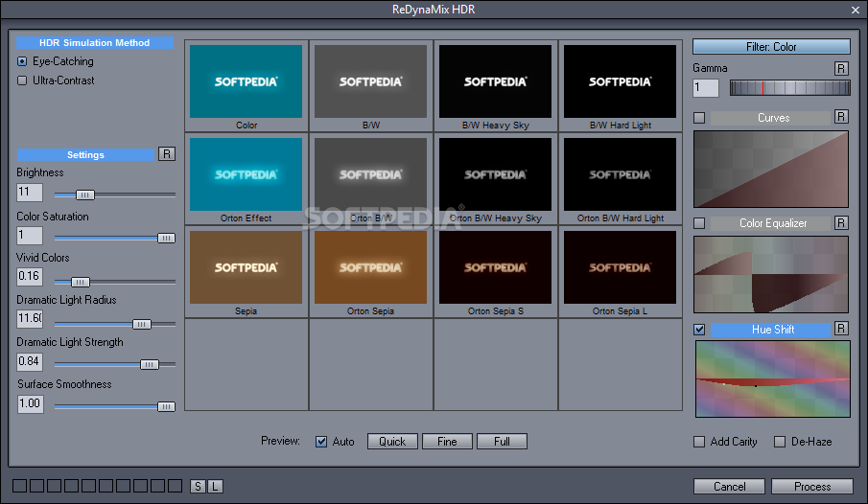Click the Color Saturation value field
Viewport: 868px width, 504px height.
pos(30,235)
